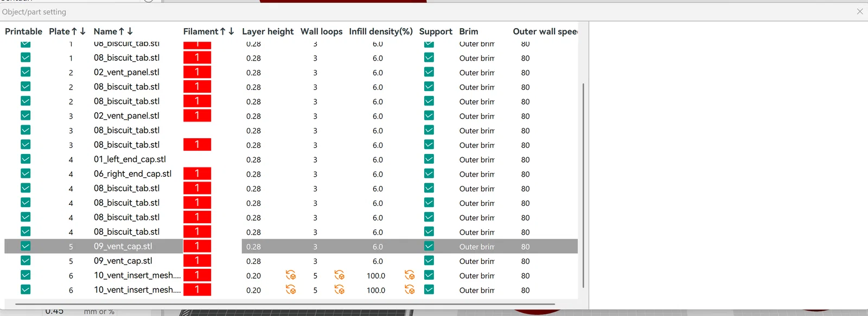Click the Wall loops column header
This screenshot has width=868, height=316.
pos(322,31)
